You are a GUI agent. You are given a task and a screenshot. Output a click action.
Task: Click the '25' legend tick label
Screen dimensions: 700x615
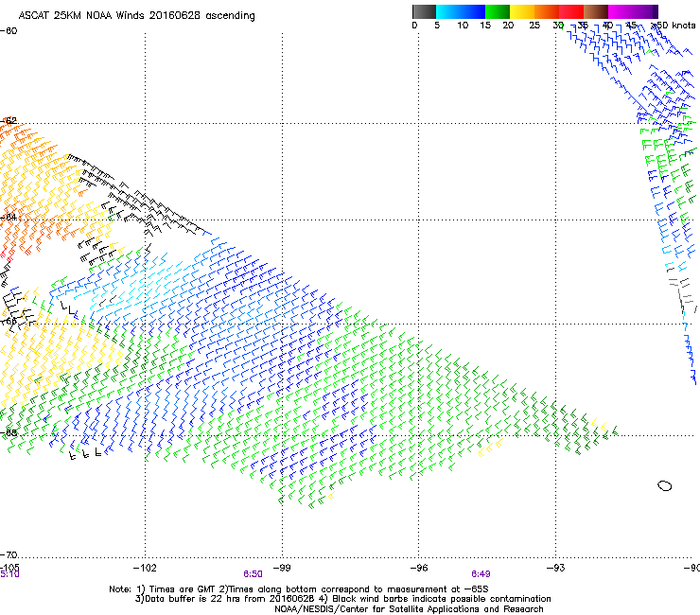(534, 26)
